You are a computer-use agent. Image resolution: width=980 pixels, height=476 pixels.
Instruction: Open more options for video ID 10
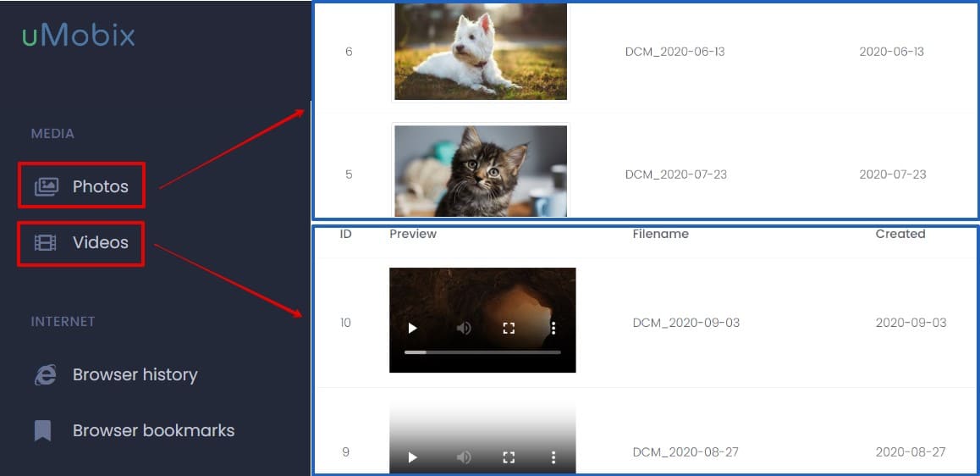point(553,328)
